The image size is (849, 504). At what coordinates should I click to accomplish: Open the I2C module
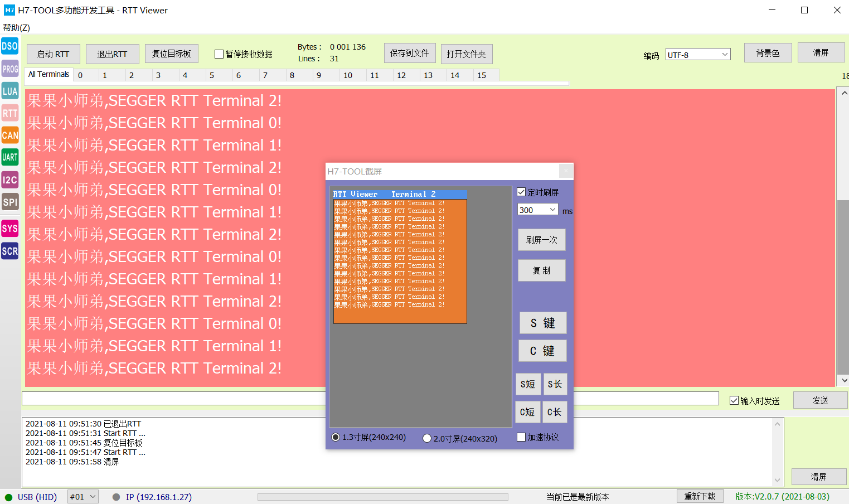(9, 180)
